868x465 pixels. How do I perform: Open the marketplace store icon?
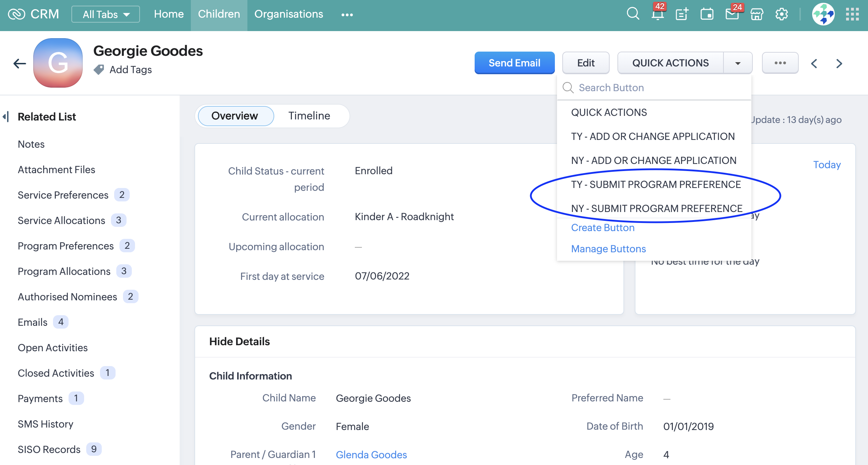pyautogui.click(x=757, y=14)
